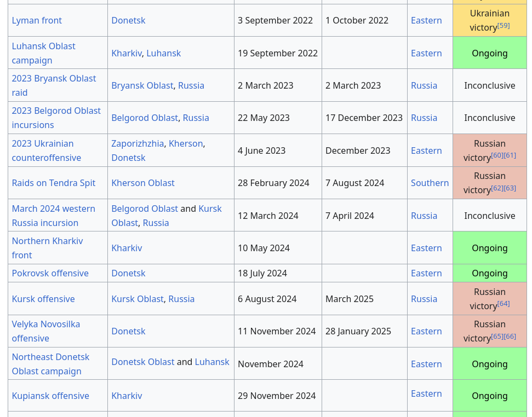Click Kherson Oblast link

[143, 183]
